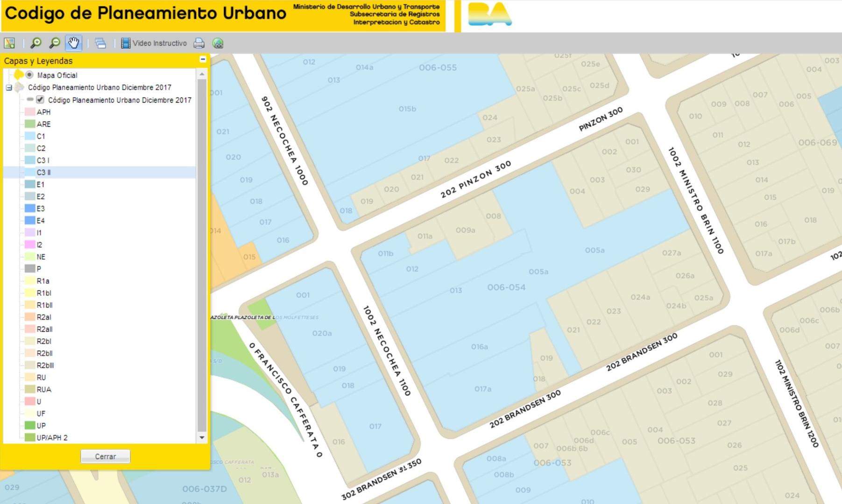Open the Video Instructivo link
This screenshot has height=504, width=842.
(x=159, y=43)
